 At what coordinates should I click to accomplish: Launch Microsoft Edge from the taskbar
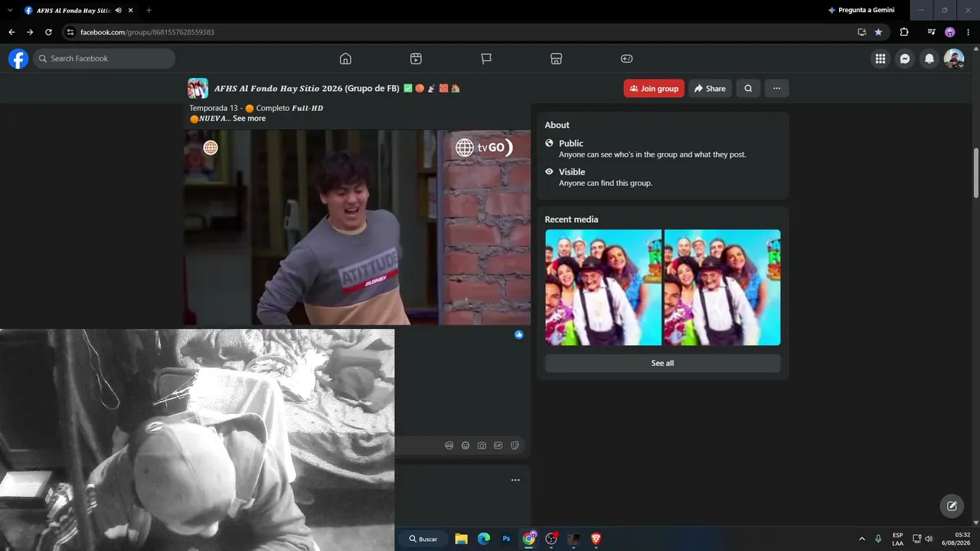484,539
